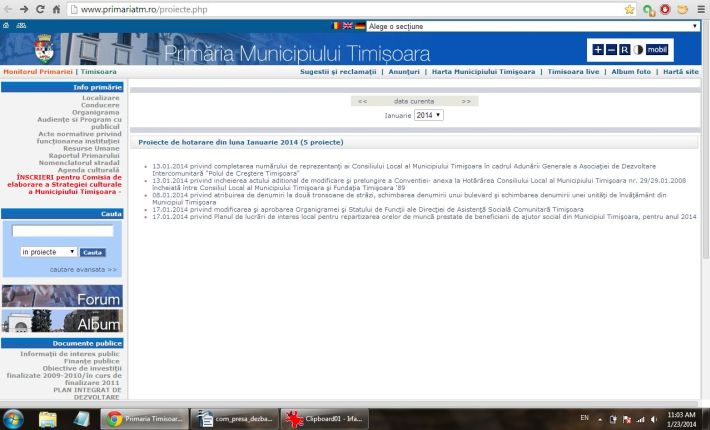Click the browser back arrow
Image resolution: width=710 pixels, height=430 pixels.
pyautogui.click(x=8, y=9)
